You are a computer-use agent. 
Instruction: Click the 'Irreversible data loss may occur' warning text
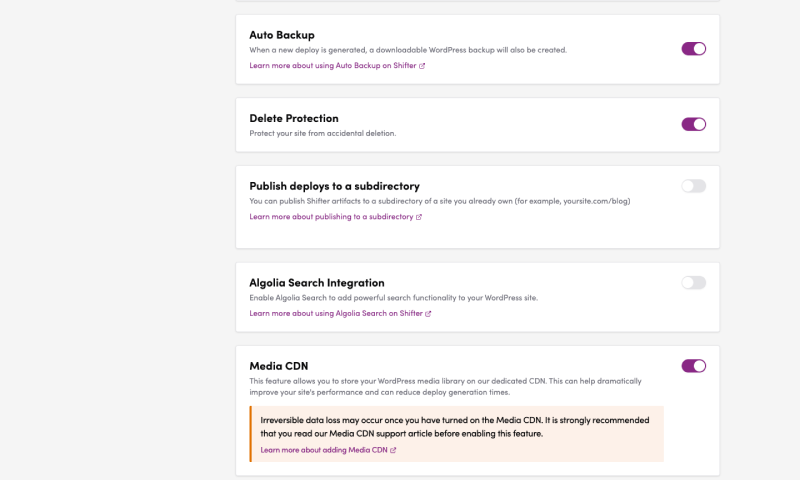click(x=455, y=427)
